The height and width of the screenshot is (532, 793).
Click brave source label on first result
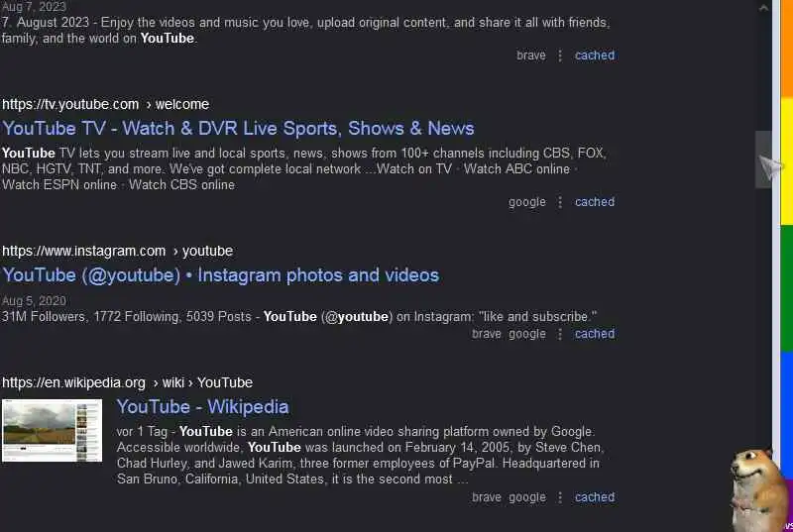(531, 55)
